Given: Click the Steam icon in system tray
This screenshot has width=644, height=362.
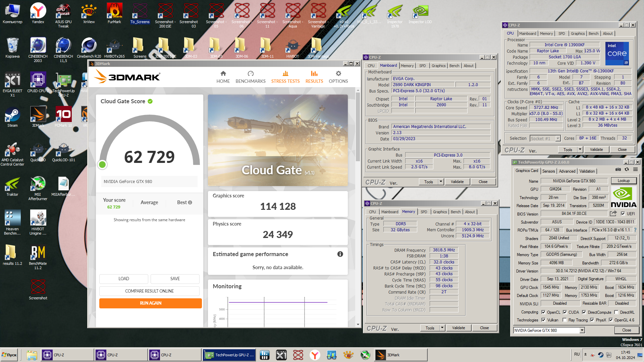Looking at the screenshot, I should tap(600, 355).
